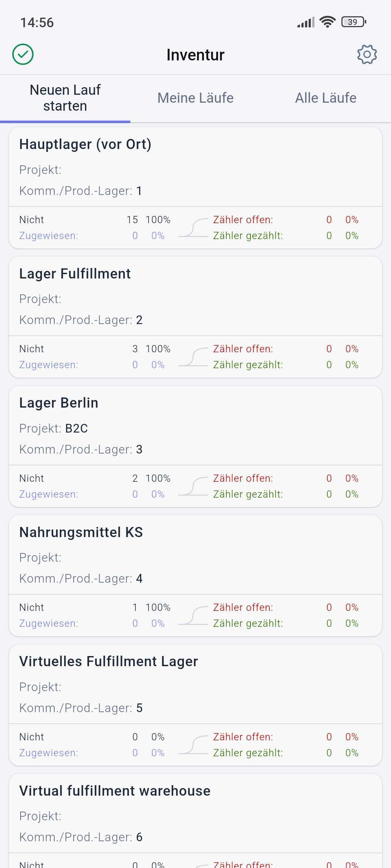This screenshot has height=868, width=391.
Task: Open Virtuelles Fulfillment Lager entry
Action: (x=109, y=661)
